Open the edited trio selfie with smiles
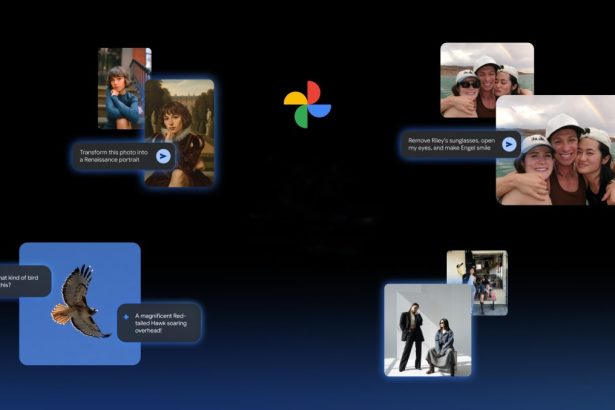 tap(555, 150)
